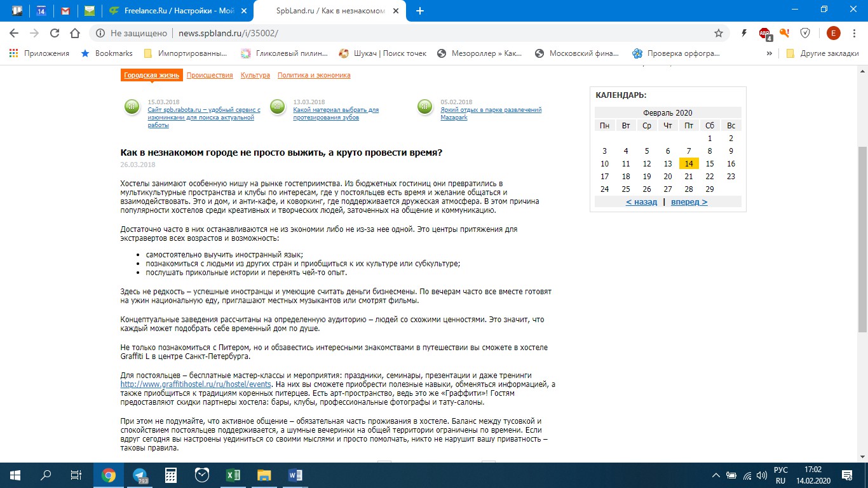Open the Проверка орфогра... bookmark
The width and height of the screenshot is (868, 488).
pyautogui.click(x=676, y=53)
